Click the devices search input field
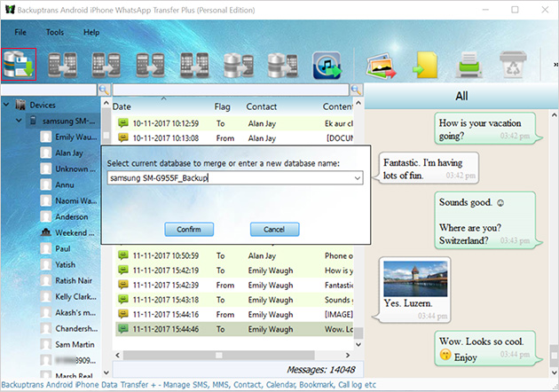The image size is (559, 392). pos(49,90)
